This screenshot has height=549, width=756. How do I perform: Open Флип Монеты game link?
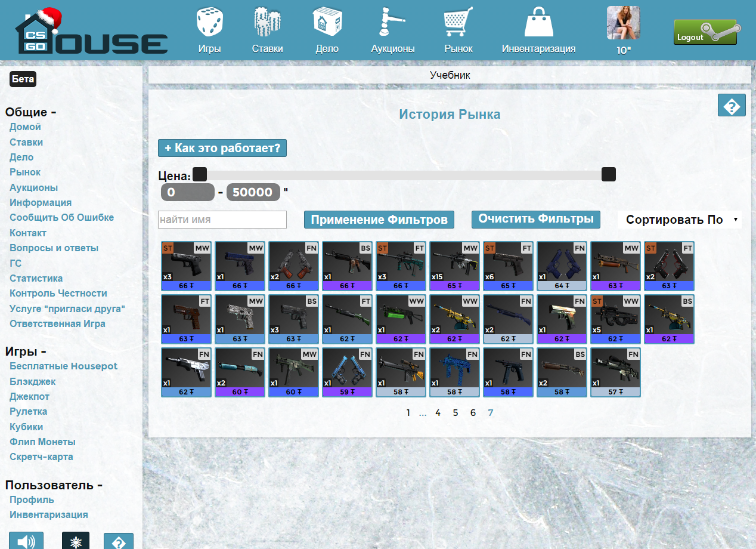(x=42, y=442)
